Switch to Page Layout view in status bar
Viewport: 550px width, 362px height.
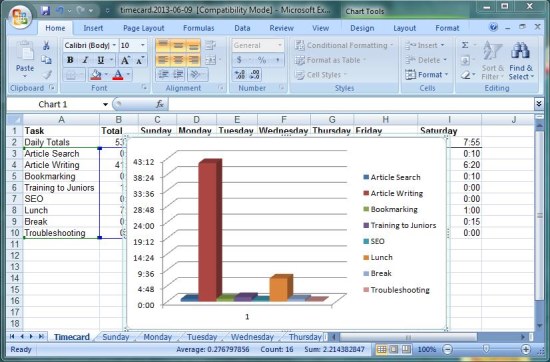click(x=394, y=349)
